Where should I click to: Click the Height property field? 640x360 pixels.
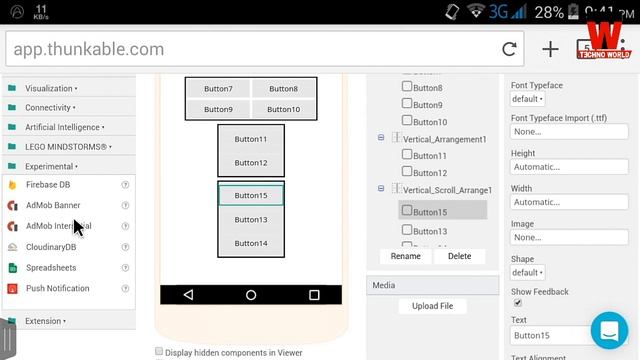(x=569, y=167)
